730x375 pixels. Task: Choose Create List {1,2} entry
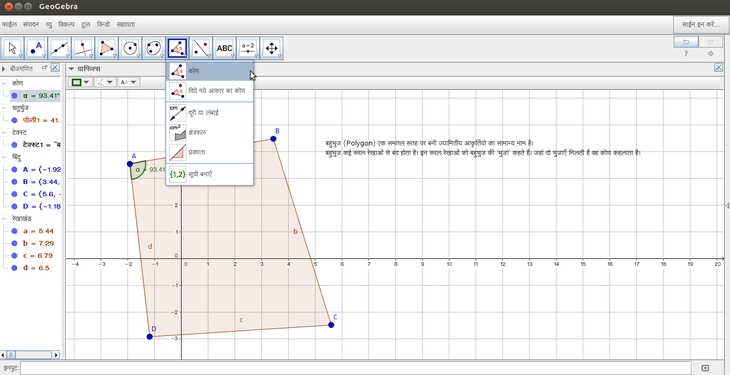(x=210, y=174)
